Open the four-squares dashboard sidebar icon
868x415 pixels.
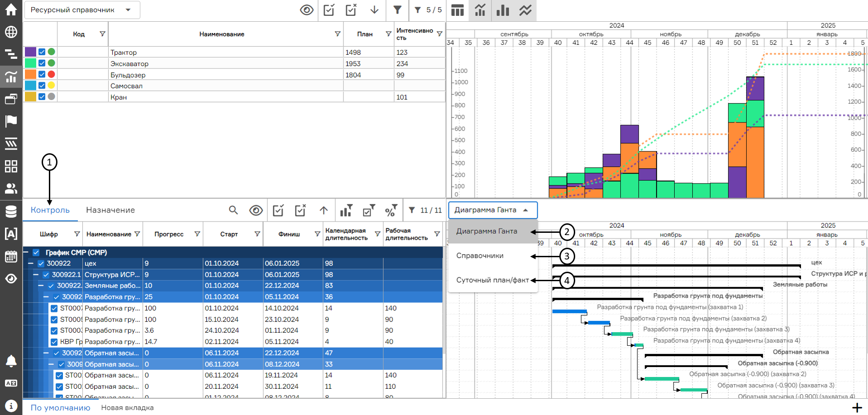click(11, 166)
